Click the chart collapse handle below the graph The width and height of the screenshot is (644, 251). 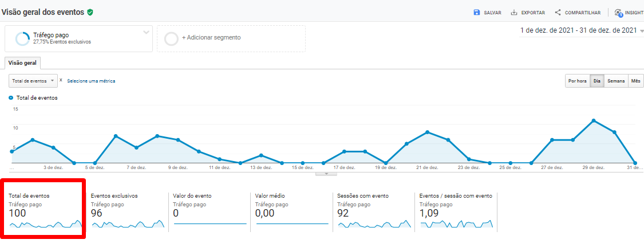(x=326, y=172)
